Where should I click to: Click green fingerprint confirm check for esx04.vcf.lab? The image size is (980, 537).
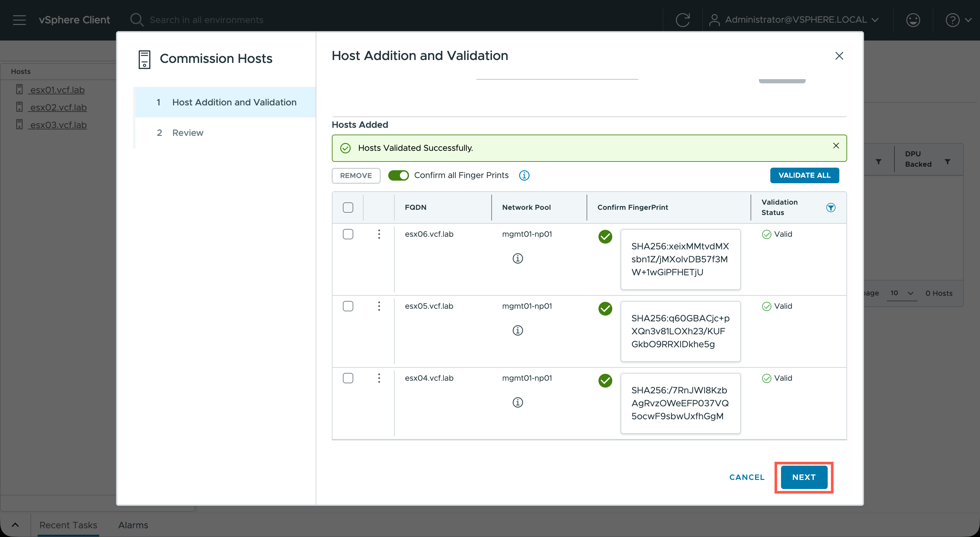point(605,380)
